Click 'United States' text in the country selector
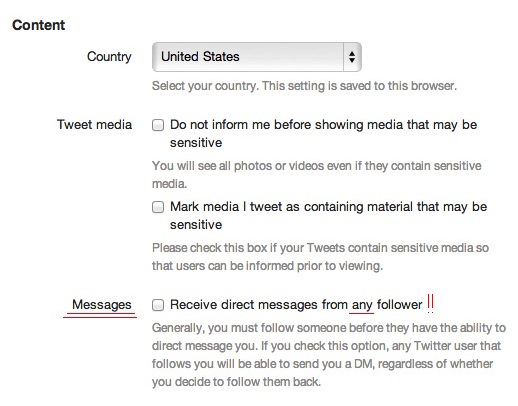Viewport: 518px width, 406px height. click(200, 57)
